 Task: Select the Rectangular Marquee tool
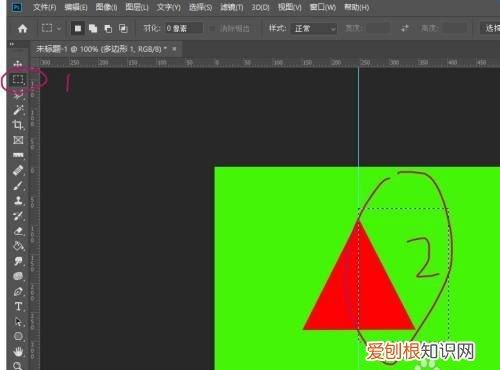[x=18, y=79]
